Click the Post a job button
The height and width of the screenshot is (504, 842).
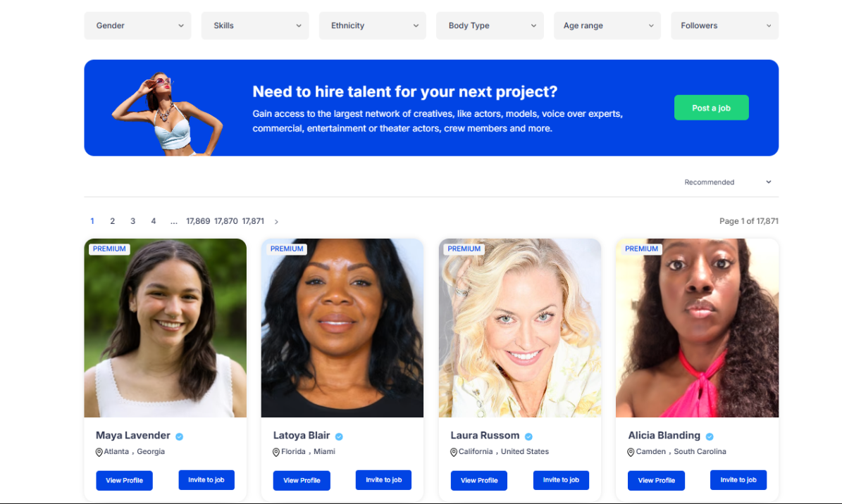click(x=711, y=108)
